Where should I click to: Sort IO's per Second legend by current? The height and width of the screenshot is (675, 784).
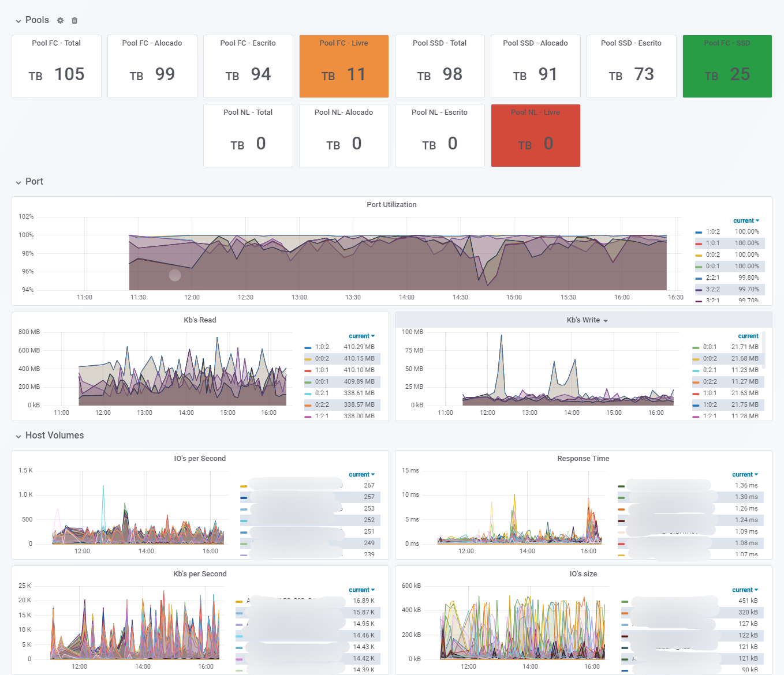pyautogui.click(x=361, y=475)
